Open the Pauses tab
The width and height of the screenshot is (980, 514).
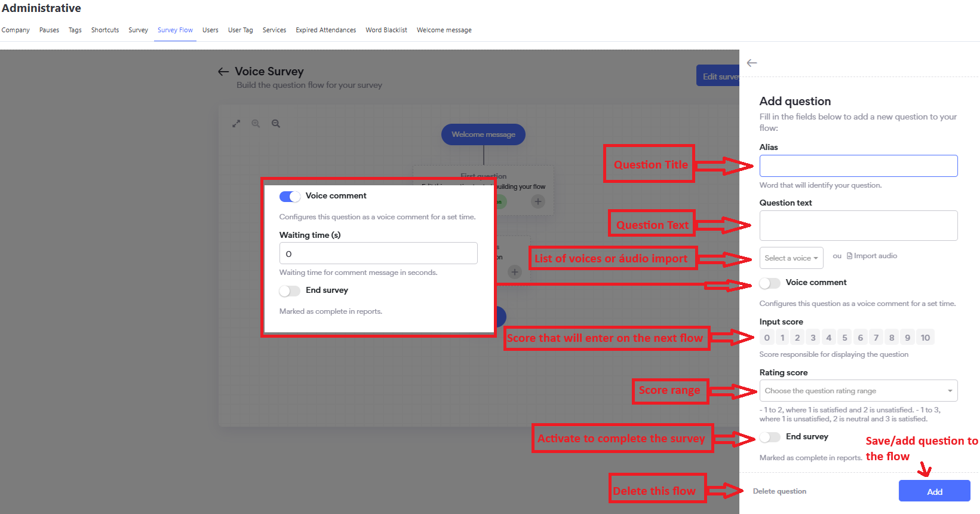coord(49,30)
